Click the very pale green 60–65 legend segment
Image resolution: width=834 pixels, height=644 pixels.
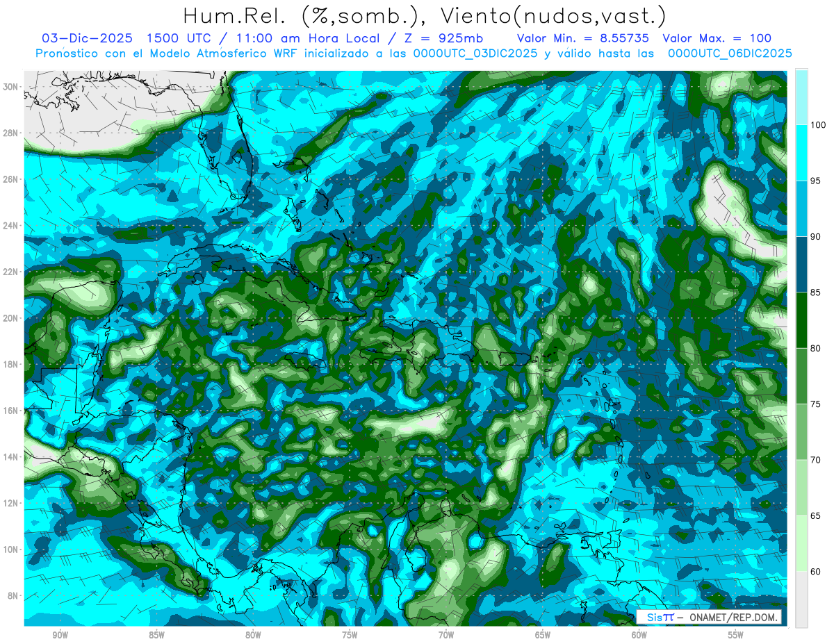point(801,544)
